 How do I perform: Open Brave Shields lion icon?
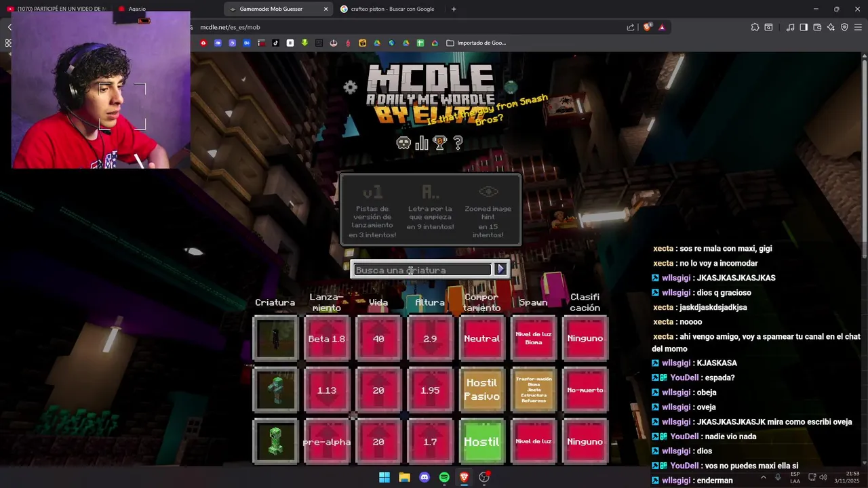(647, 27)
